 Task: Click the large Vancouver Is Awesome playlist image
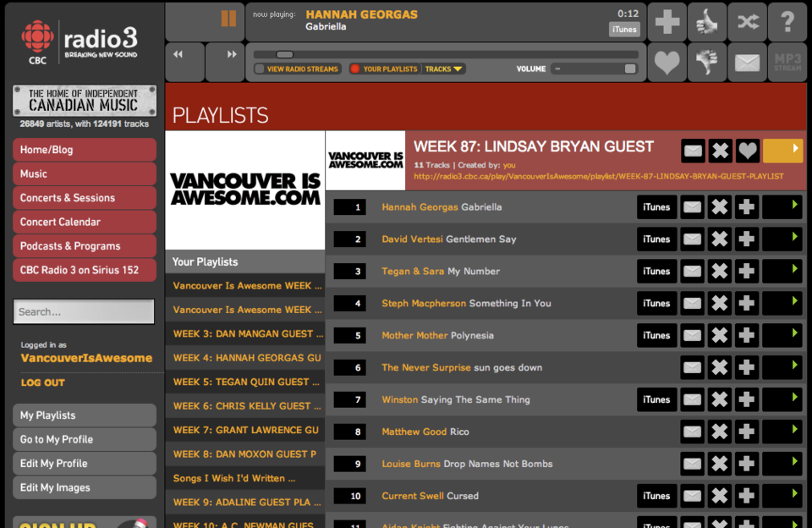[245, 190]
